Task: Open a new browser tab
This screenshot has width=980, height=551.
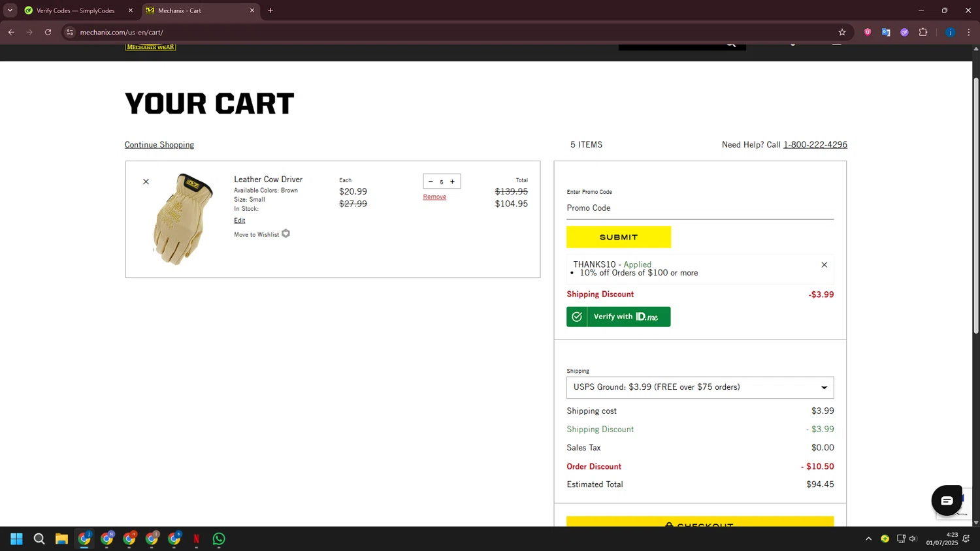Action: [x=270, y=10]
